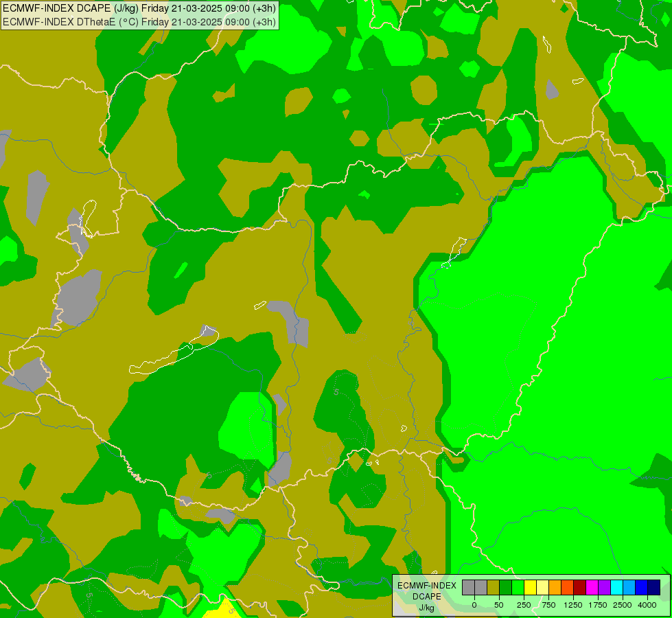Click the J/kg unit label in the legend
This screenshot has height=618, width=672.
click(x=427, y=608)
